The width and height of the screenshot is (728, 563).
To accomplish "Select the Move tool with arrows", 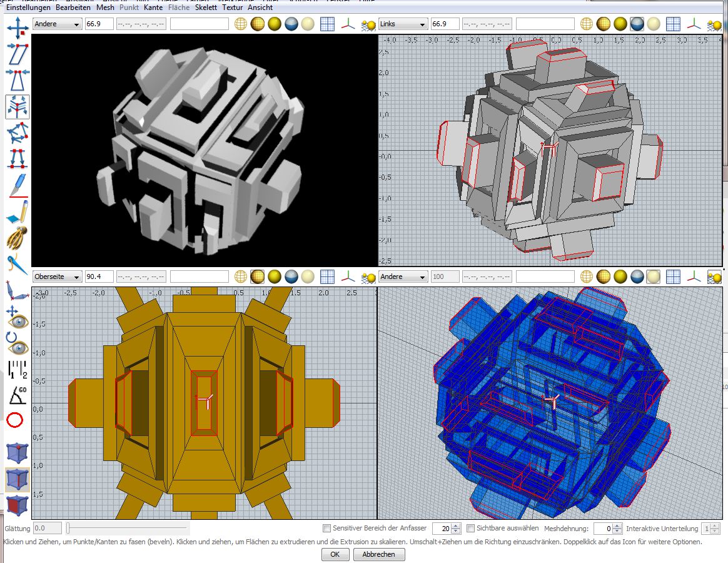I will click(x=18, y=28).
